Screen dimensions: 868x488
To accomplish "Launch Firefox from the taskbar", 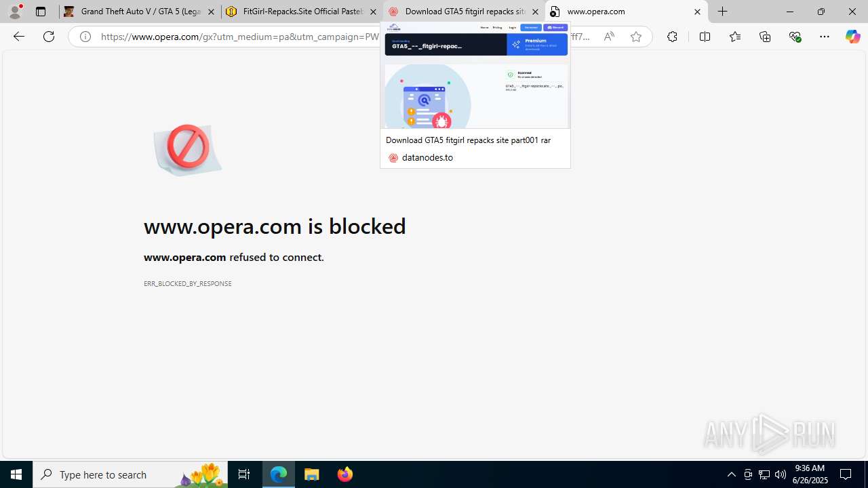I will pyautogui.click(x=345, y=474).
